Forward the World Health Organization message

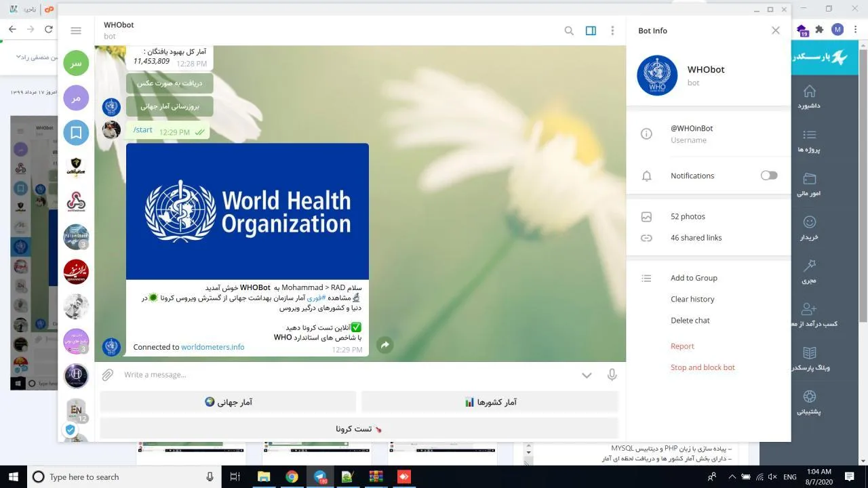(x=384, y=345)
